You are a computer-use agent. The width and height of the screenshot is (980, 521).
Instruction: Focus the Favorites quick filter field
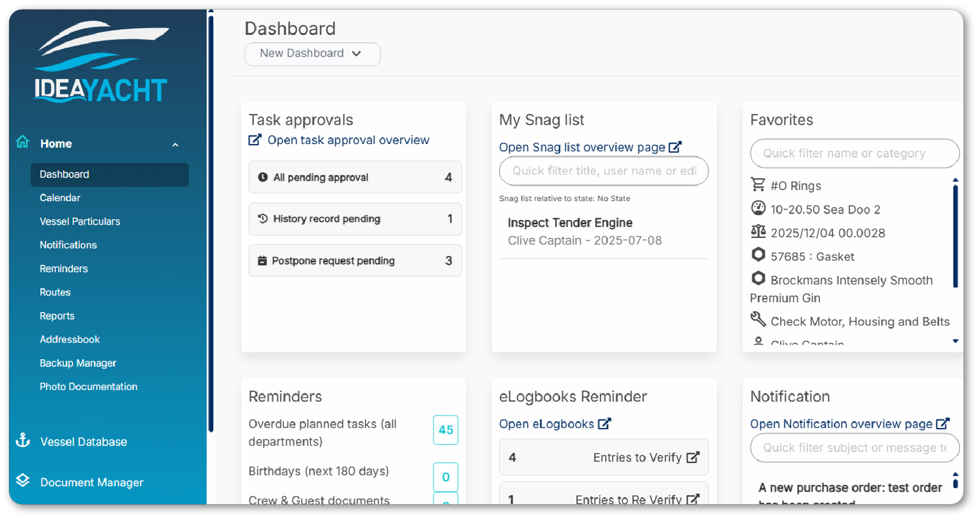(854, 153)
